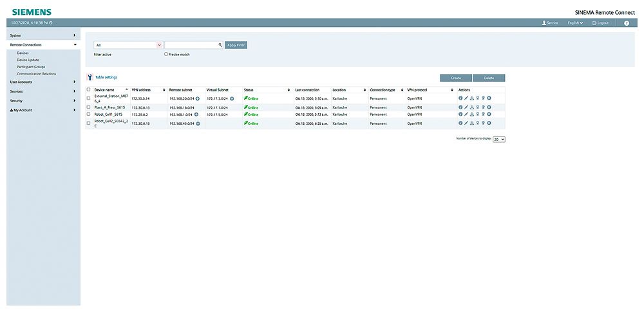The image size is (644, 312).
Task: Click Online status of Robot_Cell1_S615
Action: 251,114
